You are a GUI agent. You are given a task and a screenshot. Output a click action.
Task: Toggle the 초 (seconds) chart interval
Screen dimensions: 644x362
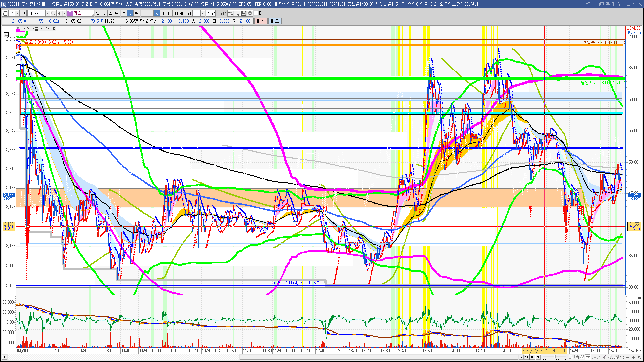130,13
